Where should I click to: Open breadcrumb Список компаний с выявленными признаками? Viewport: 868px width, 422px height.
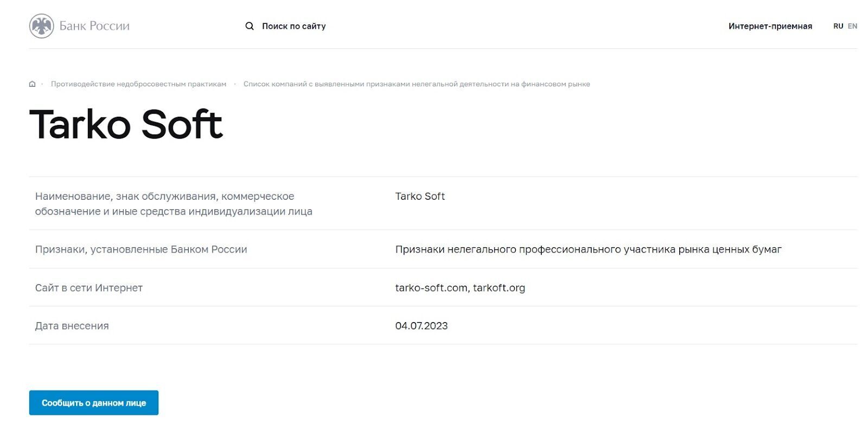click(417, 84)
